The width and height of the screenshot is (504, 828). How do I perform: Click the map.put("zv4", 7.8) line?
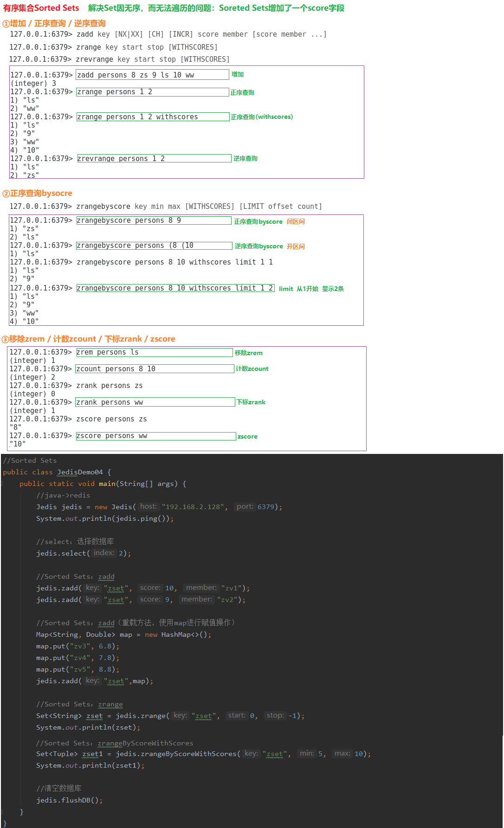[x=78, y=658]
